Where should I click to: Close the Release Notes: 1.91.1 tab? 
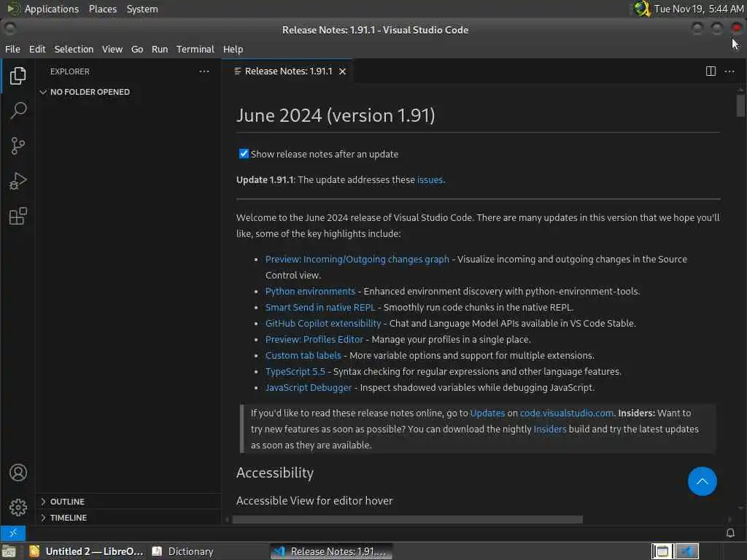[343, 71]
